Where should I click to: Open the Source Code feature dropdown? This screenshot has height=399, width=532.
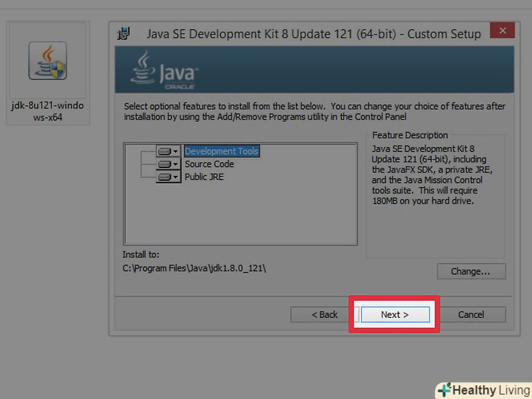pyautogui.click(x=169, y=164)
